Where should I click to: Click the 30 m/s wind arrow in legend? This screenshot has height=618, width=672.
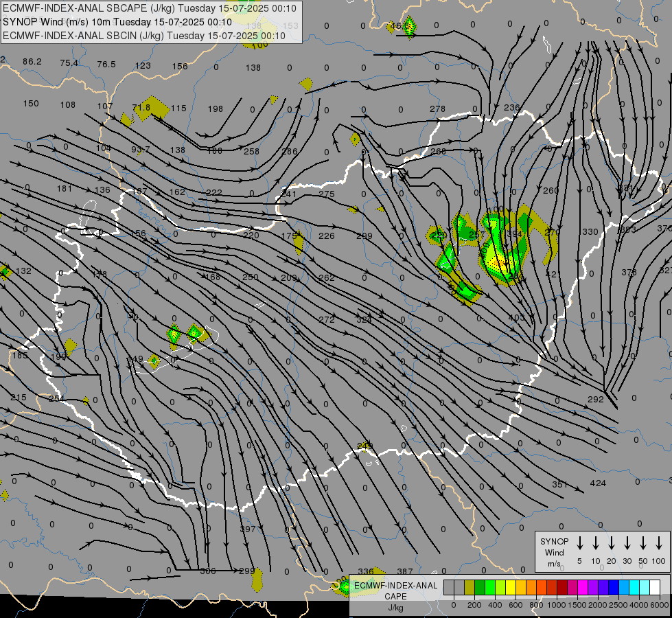click(627, 543)
